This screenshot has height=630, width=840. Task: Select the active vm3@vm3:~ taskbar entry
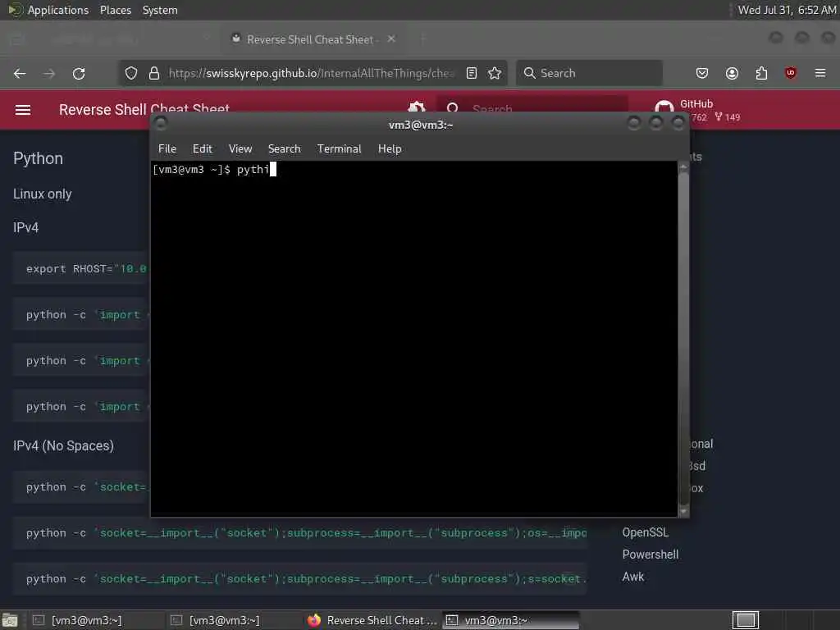point(511,620)
